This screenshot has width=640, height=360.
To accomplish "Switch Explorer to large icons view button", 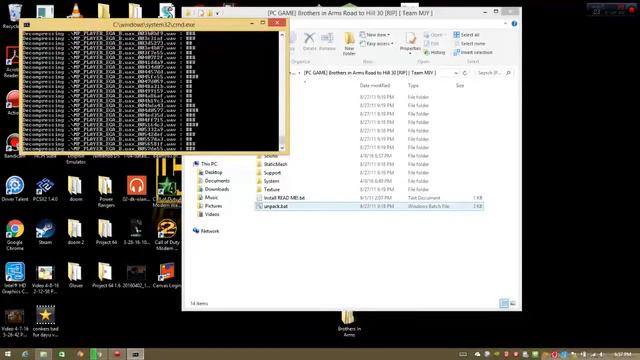I will 513,303.
